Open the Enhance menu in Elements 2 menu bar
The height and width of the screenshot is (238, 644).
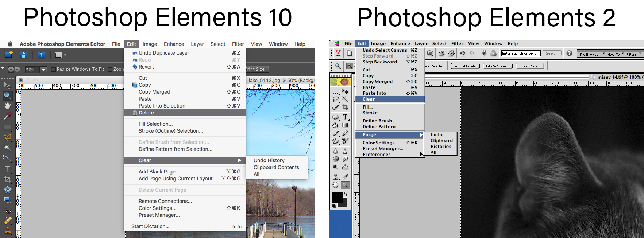[400, 43]
